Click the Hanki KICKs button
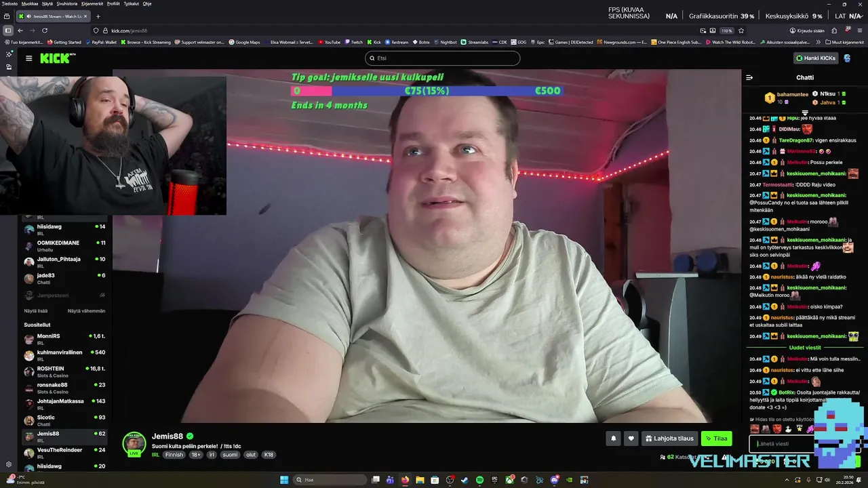Screen dimensions: 868x488 pyautogui.click(x=816, y=58)
